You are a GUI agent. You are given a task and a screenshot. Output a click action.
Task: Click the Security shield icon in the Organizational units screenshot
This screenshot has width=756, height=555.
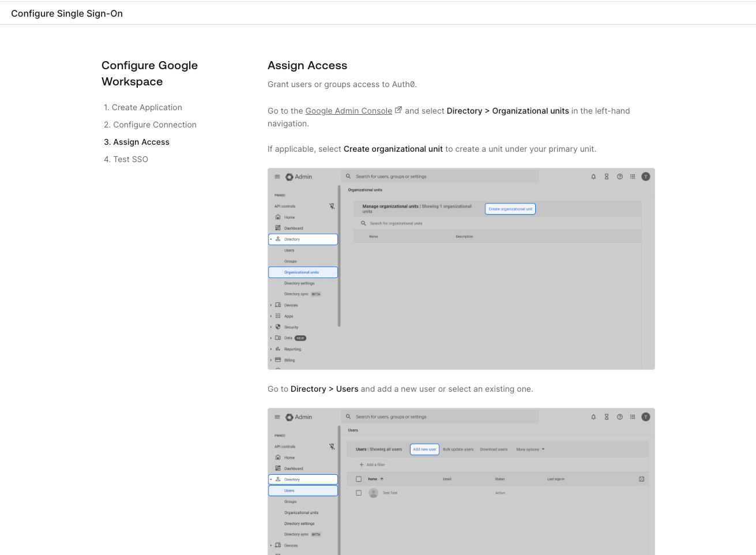click(x=278, y=327)
